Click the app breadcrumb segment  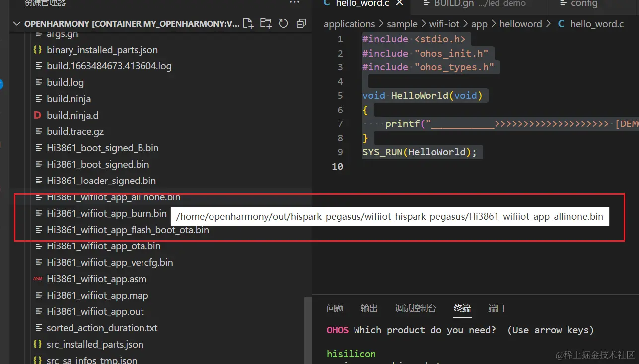[x=479, y=24]
